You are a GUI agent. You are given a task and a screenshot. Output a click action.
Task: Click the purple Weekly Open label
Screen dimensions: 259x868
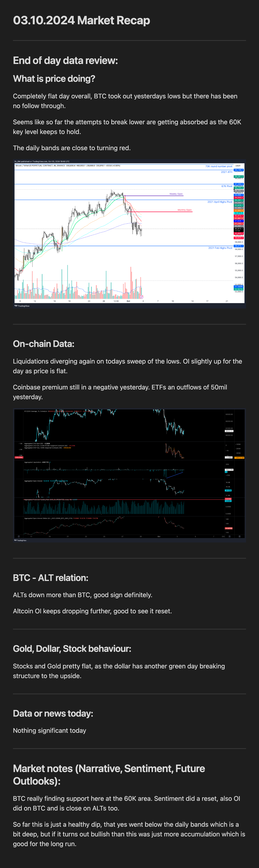click(176, 194)
